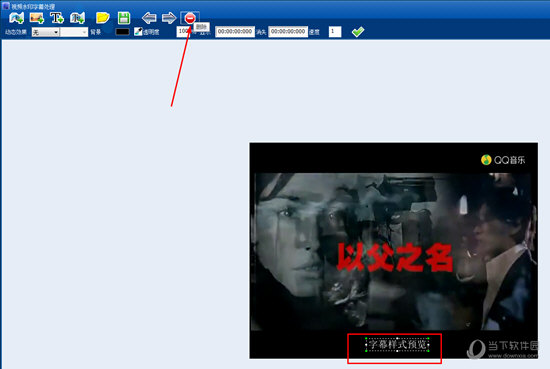Save with the green floppy disk icon
The height and width of the screenshot is (369, 550).
point(124,18)
